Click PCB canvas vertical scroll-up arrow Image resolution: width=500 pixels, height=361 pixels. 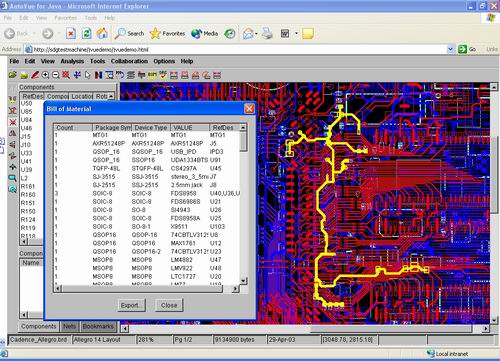(x=494, y=87)
